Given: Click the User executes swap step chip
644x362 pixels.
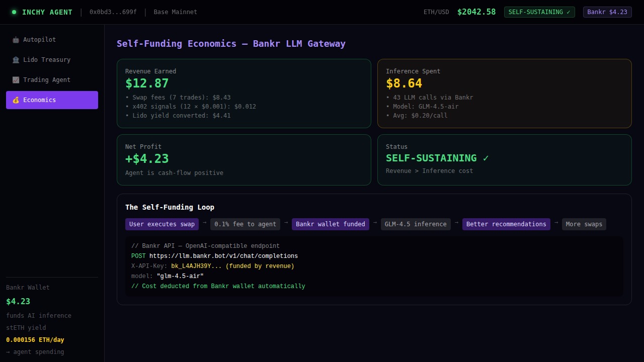Looking at the screenshot, I should [x=162, y=224].
